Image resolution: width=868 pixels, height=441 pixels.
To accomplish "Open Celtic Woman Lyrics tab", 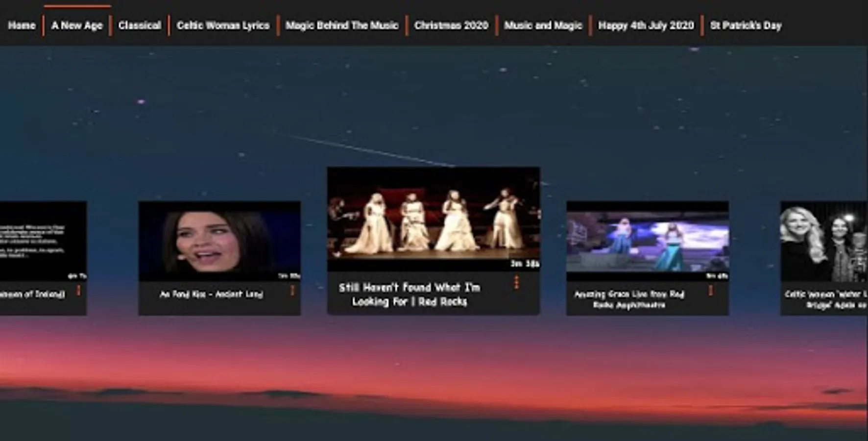I will click(223, 25).
